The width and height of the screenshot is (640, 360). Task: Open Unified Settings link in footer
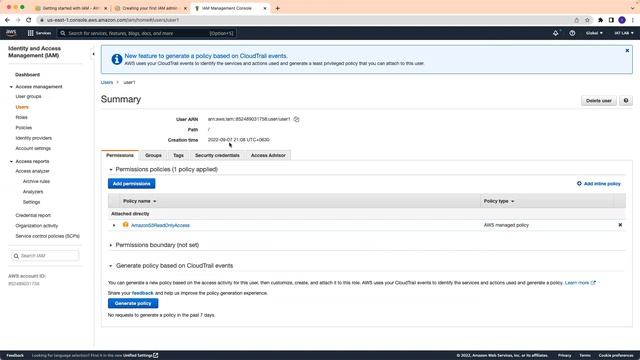pyautogui.click(x=140, y=356)
